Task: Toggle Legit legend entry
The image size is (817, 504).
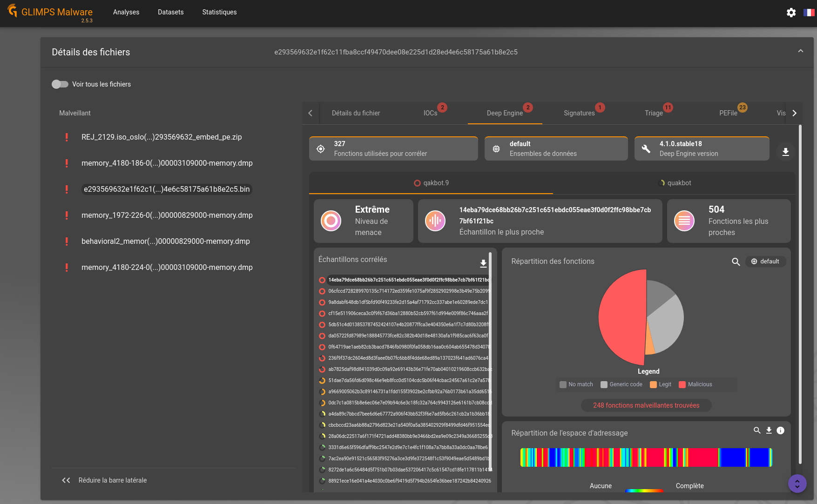Action: point(661,384)
